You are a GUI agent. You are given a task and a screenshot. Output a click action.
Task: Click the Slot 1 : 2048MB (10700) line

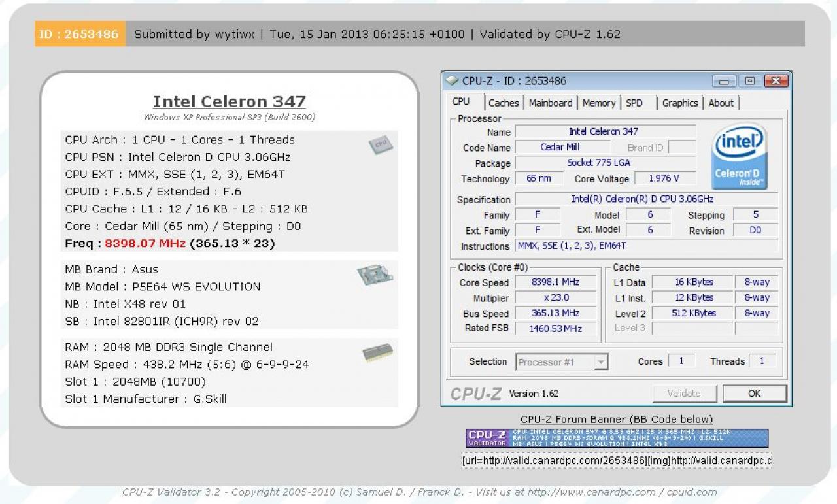coord(135,382)
